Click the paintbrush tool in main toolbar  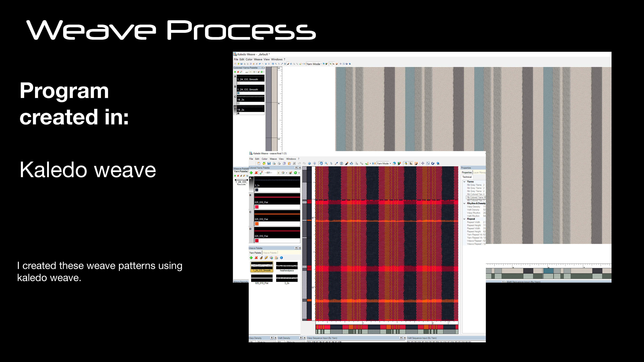click(x=346, y=163)
